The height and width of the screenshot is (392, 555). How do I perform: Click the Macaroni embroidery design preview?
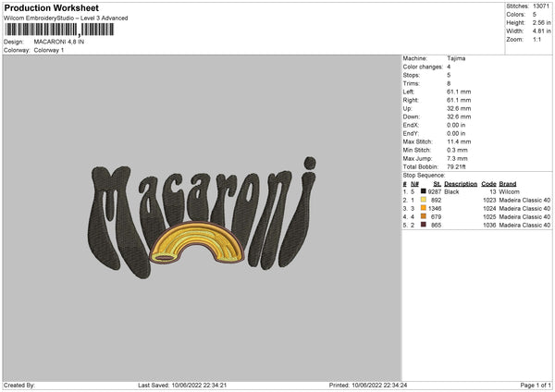click(x=202, y=217)
